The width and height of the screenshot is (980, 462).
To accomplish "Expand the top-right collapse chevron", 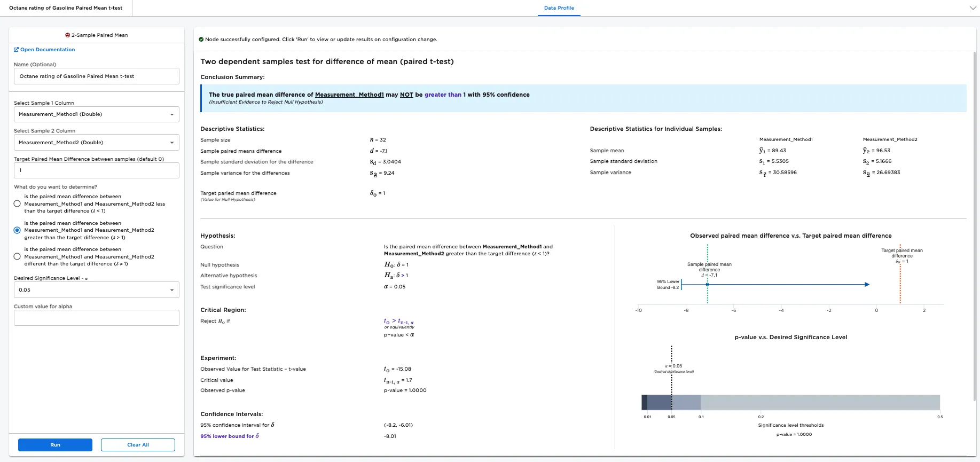I will click(x=973, y=8).
